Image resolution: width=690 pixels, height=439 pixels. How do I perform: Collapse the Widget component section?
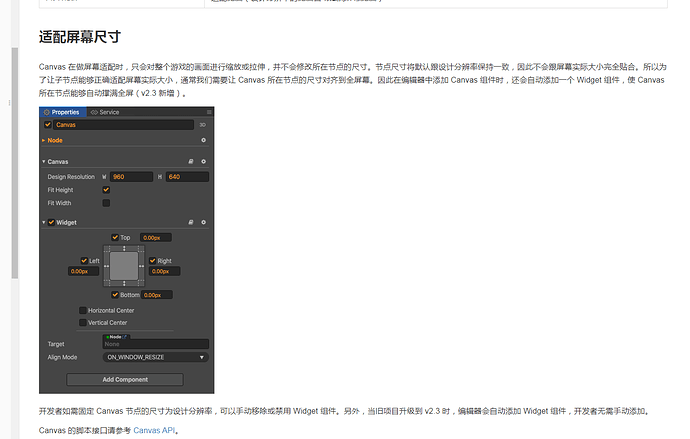point(44,222)
